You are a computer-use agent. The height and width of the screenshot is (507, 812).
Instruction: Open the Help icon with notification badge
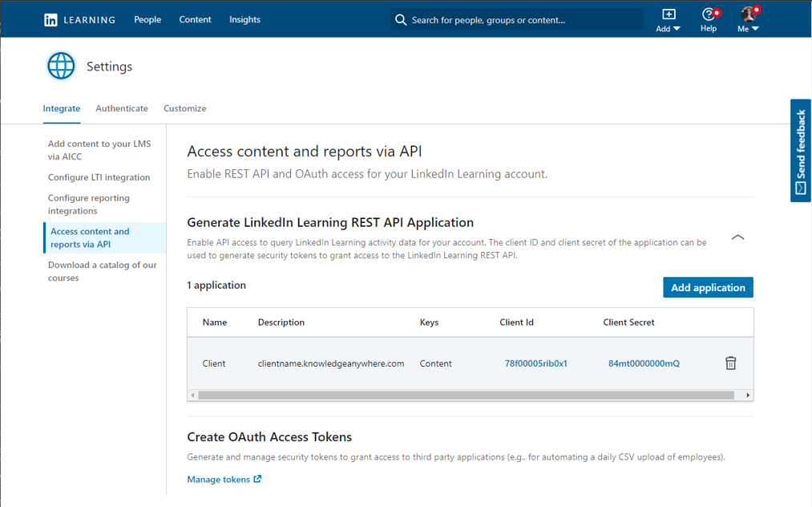click(x=708, y=15)
